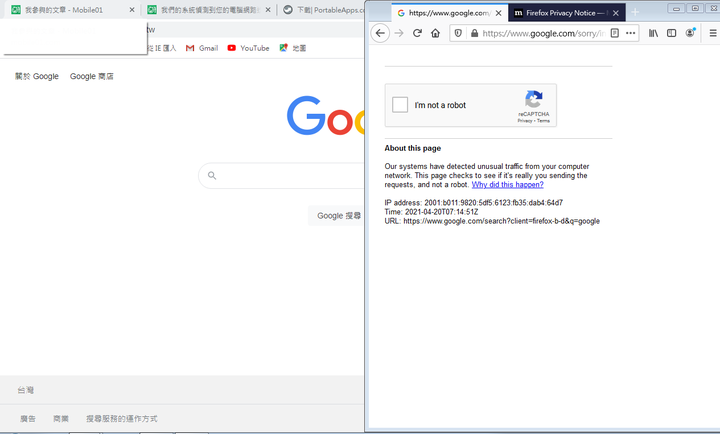
Task: Minimize the Firefox window
Action: (x=676, y=8)
